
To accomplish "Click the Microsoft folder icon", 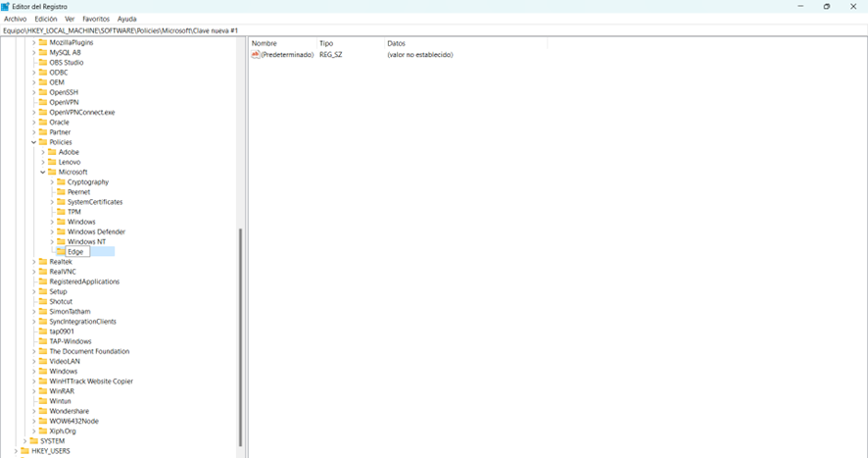I will (x=52, y=172).
